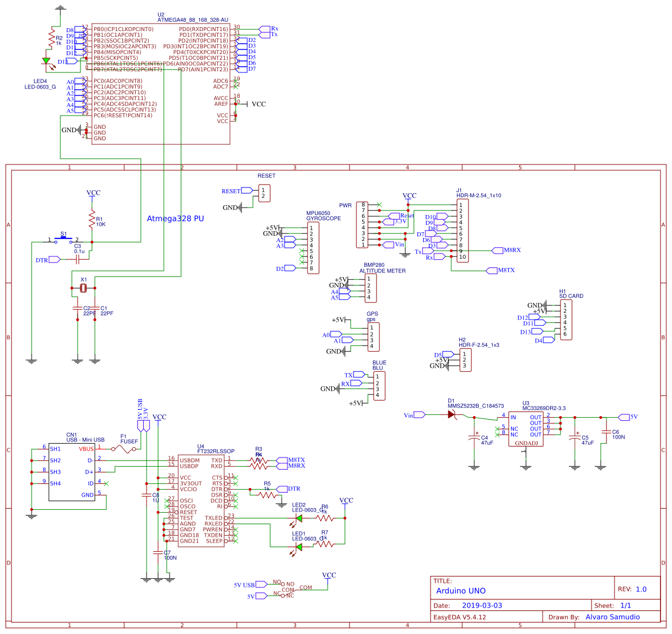The image size is (672, 634).
Task: Click the R5 1k resistor symbol
Action: point(267,495)
